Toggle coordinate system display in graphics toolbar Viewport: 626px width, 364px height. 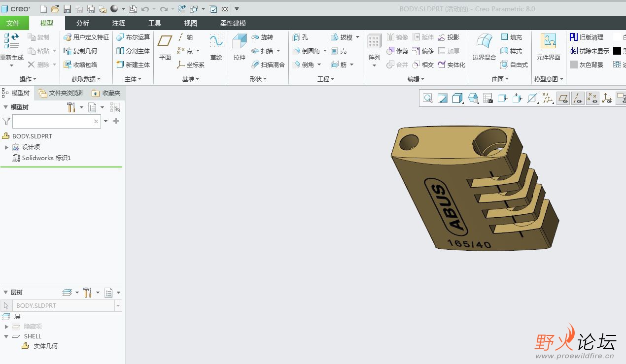point(607,98)
